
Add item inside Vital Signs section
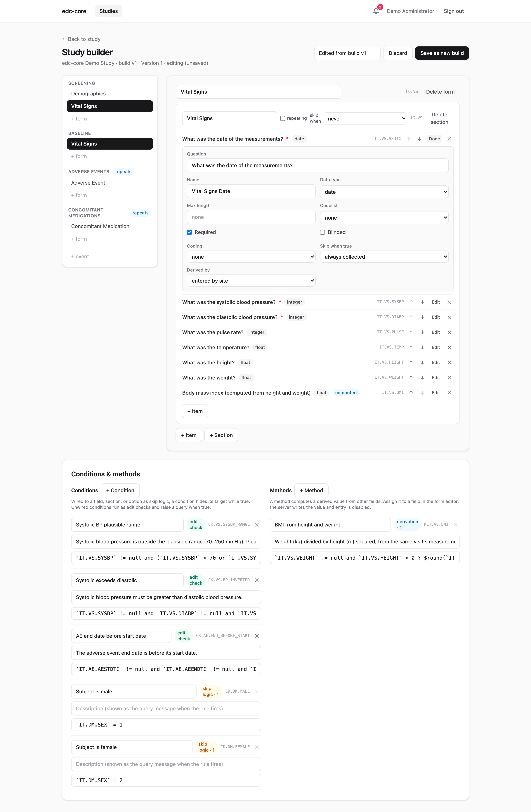[195, 411]
